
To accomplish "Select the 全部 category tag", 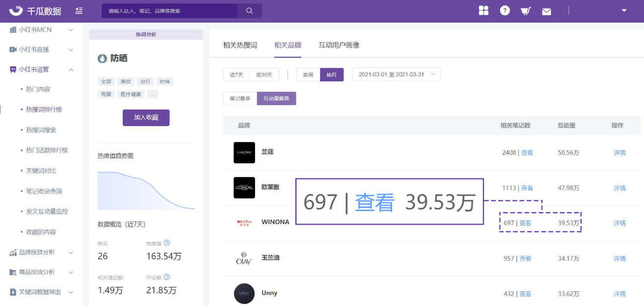I will (106, 81).
